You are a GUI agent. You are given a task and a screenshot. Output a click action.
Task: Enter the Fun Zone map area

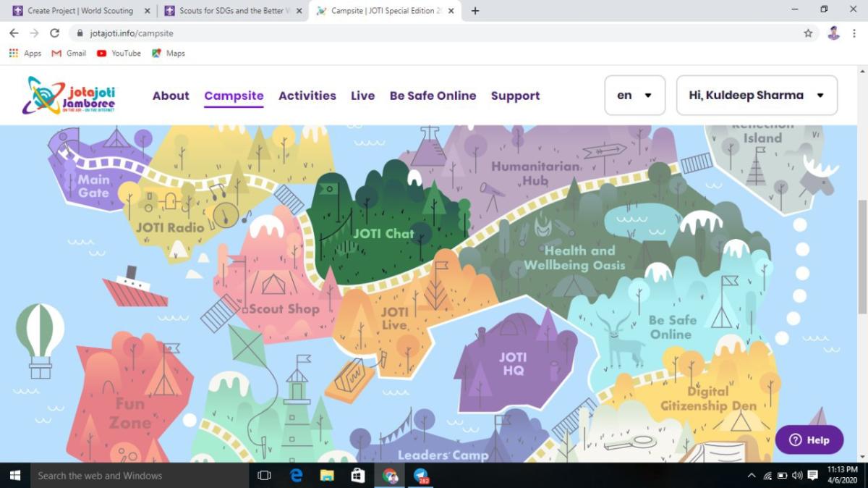coord(130,413)
